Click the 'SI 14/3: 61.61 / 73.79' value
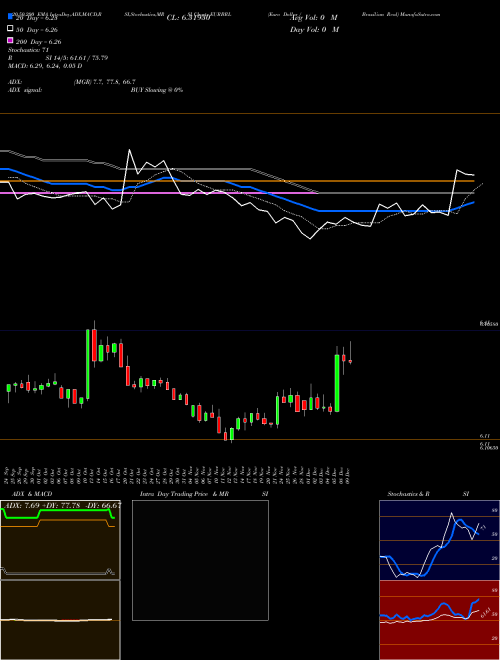 coord(77,58)
